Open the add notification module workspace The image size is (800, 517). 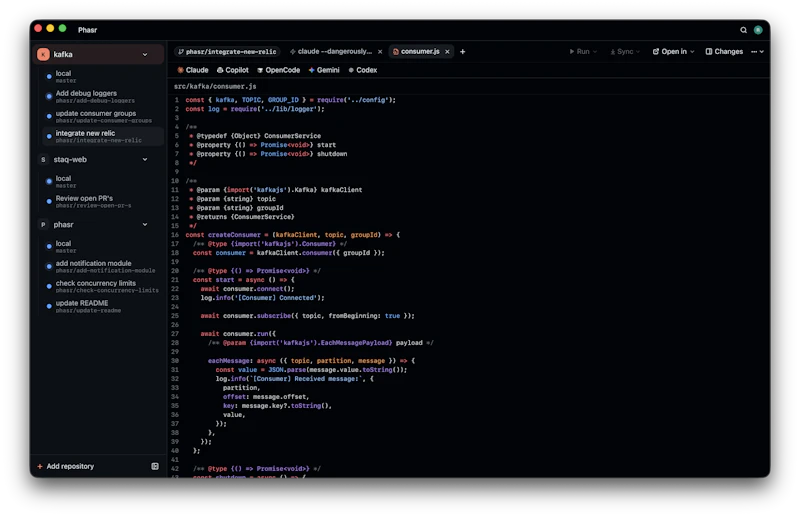pos(102,266)
